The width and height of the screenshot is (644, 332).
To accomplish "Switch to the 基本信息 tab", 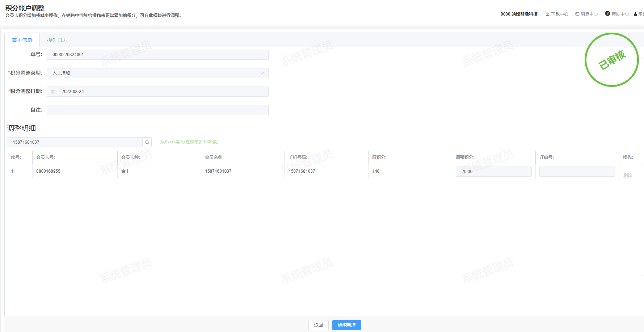I will coord(22,40).
